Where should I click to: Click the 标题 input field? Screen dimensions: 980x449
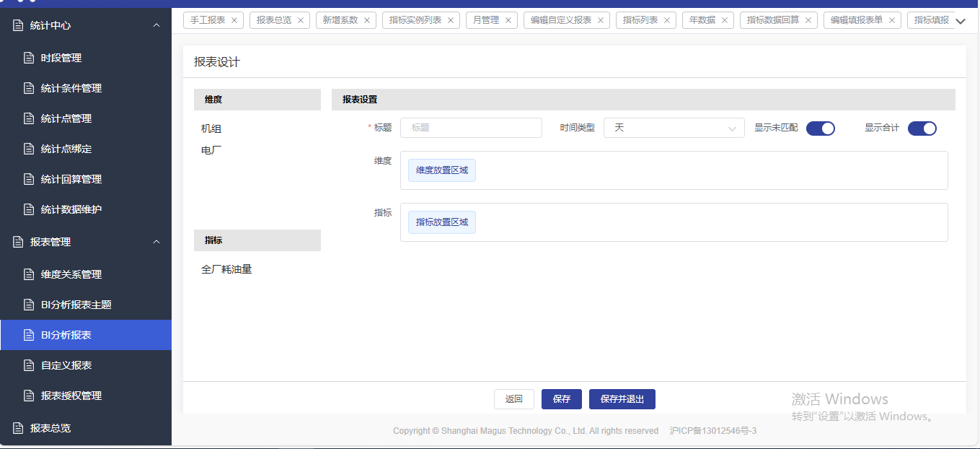[471, 128]
